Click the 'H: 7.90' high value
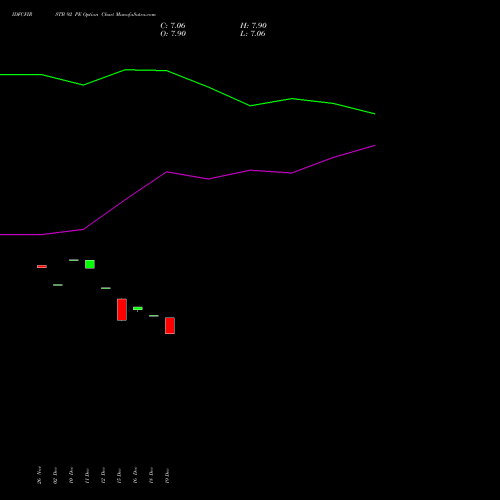This screenshot has height=500, width=500. click(x=253, y=25)
